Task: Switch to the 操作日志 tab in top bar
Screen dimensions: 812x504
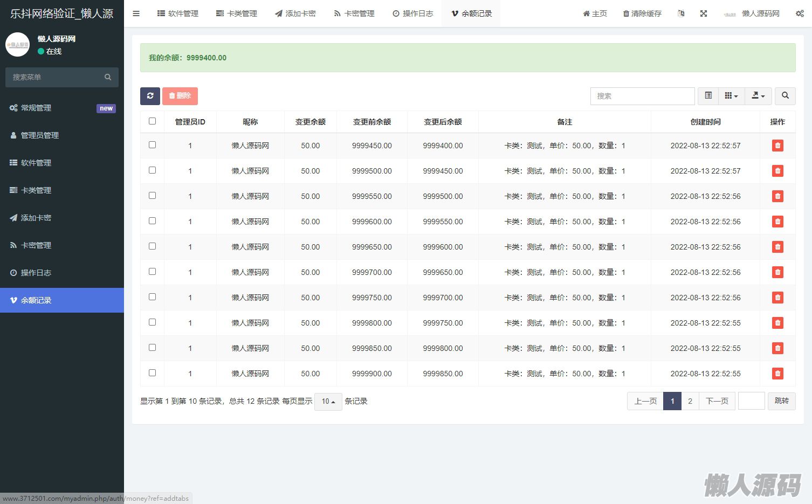Action: (x=412, y=13)
